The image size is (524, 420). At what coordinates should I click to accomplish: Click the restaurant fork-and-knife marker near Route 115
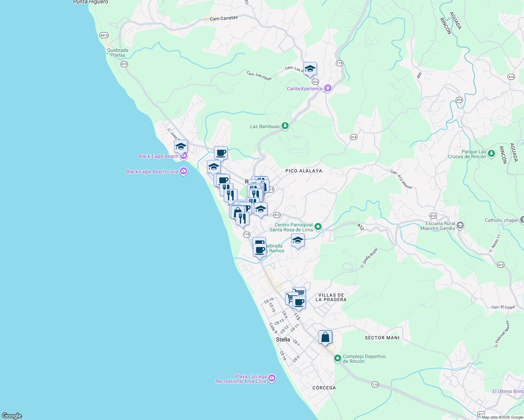pos(242,218)
